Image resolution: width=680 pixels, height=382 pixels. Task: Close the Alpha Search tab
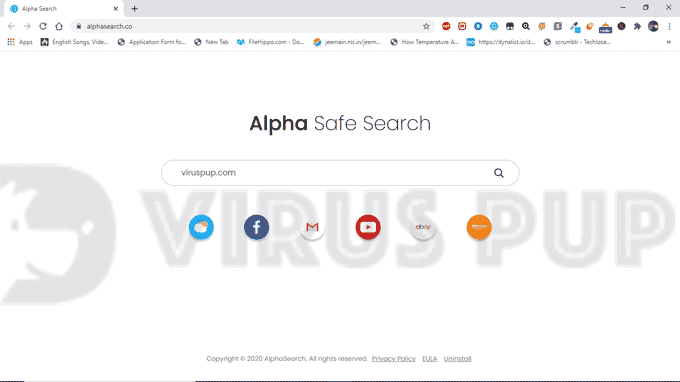[x=115, y=9]
